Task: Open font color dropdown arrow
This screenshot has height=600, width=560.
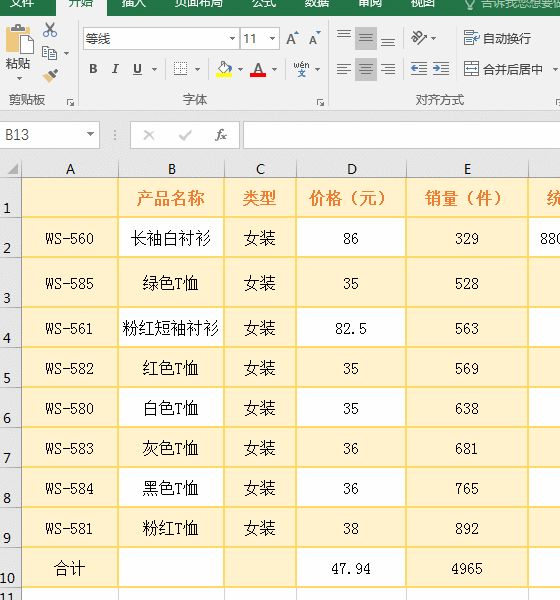Action: pos(274,70)
